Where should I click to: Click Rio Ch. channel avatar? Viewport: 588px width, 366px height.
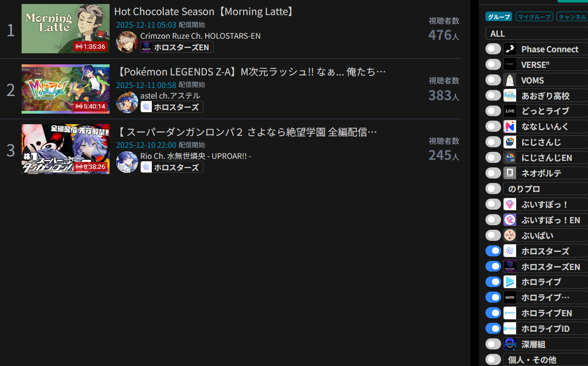[127, 162]
